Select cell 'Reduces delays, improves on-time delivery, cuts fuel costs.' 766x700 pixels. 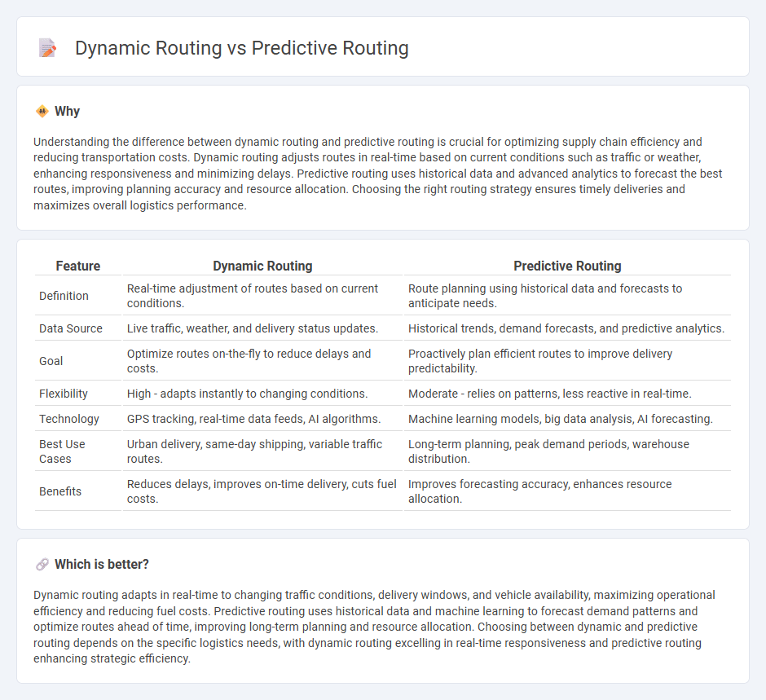(262, 491)
